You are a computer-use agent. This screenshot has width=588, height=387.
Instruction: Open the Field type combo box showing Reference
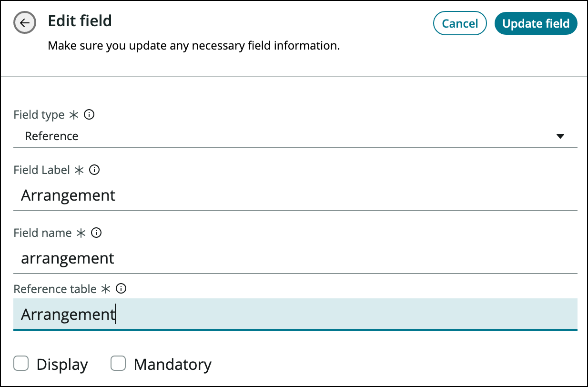(286, 136)
